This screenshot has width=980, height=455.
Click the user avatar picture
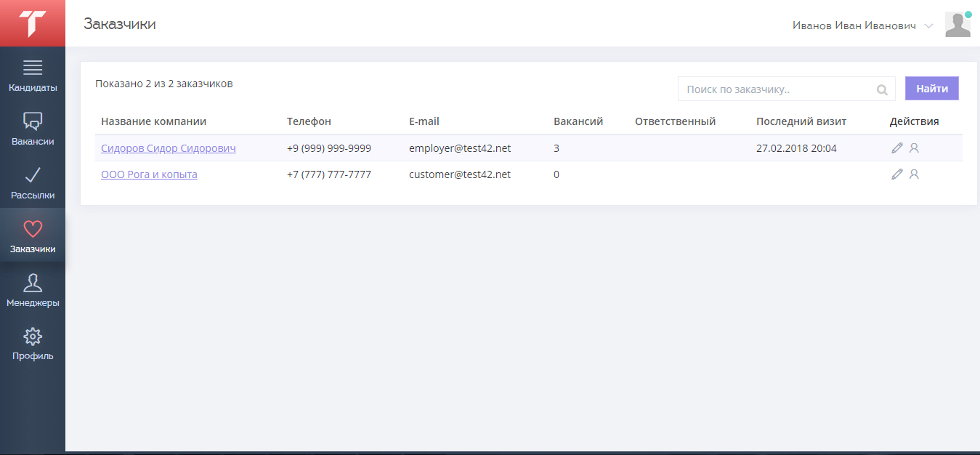pos(957,25)
